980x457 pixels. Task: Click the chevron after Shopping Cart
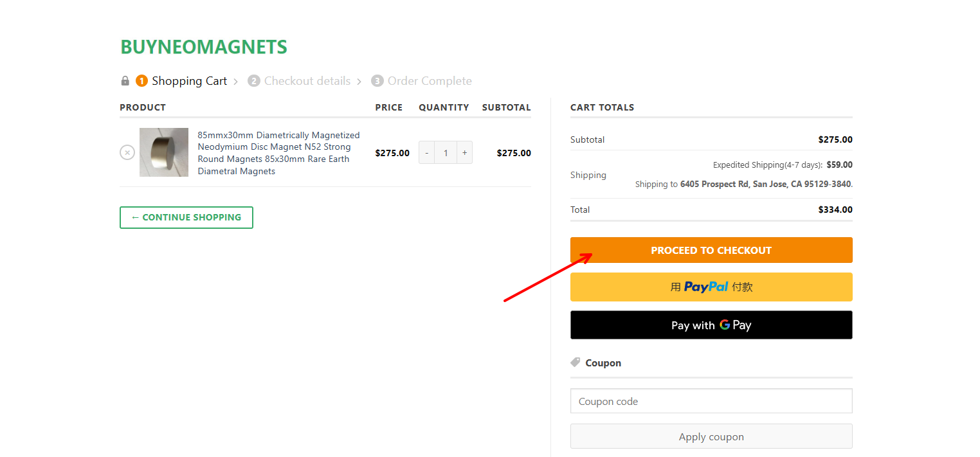[x=236, y=82]
